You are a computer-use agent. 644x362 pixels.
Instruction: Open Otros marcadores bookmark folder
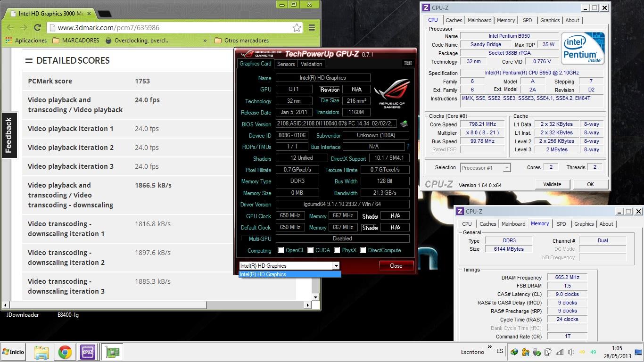click(x=241, y=41)
